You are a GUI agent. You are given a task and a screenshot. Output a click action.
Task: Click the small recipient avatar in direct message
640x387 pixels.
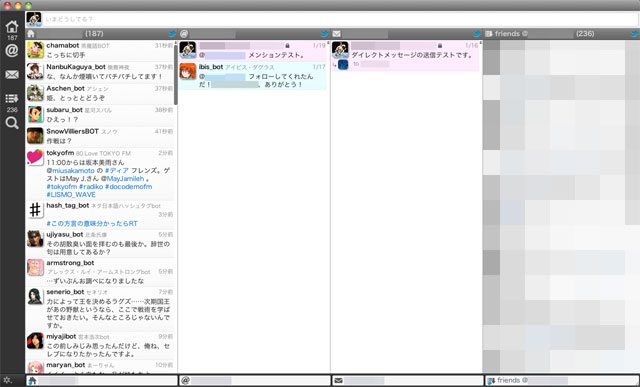click(343, 64)
